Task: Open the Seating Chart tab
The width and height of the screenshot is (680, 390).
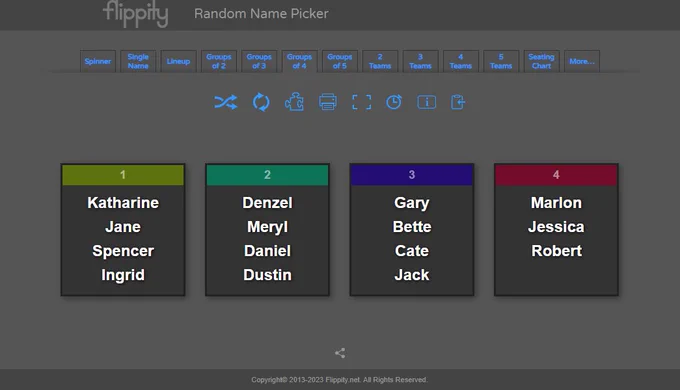Action: coord(541,61)
